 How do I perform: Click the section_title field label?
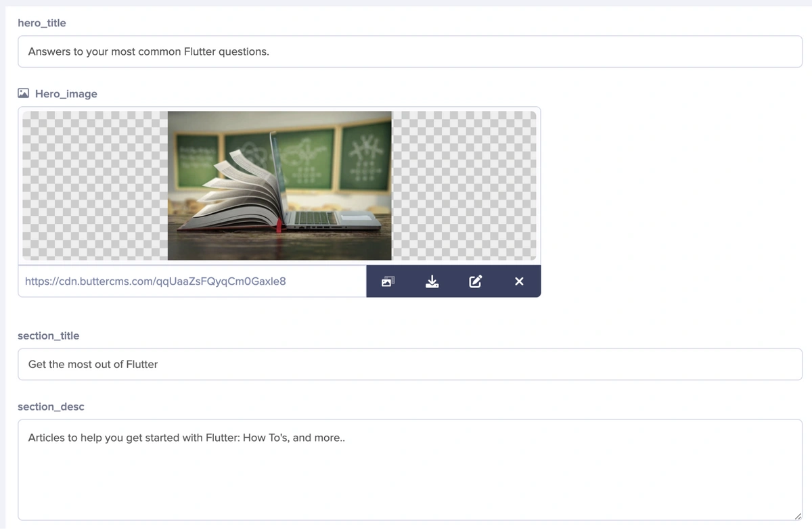coord(49,336)
